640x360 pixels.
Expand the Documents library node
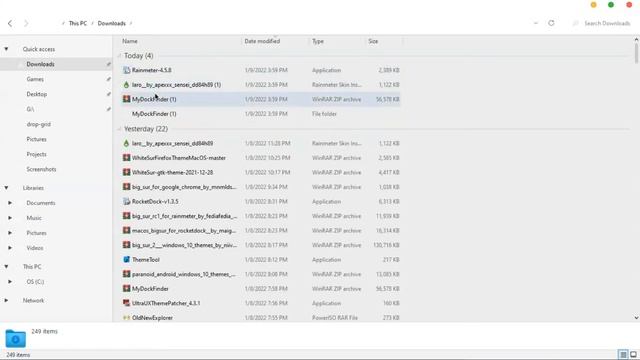pyautogui.click(x=10, y=203)
